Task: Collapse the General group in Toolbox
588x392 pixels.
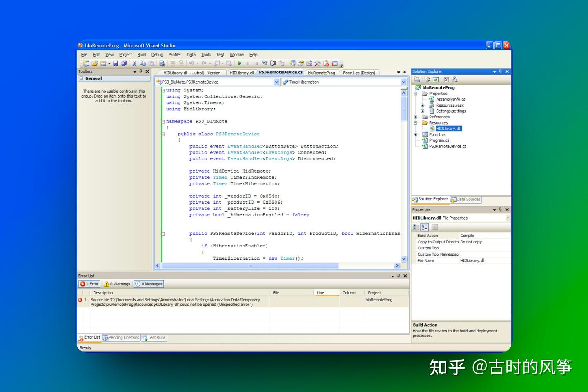Action: pos(81,78)
